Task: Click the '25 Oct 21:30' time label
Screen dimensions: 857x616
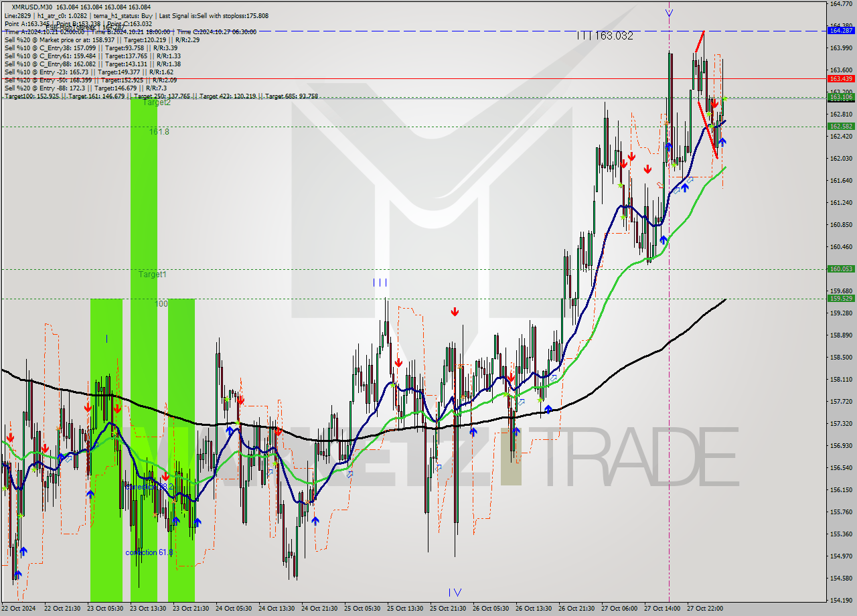Action: [x=449, y=608]
